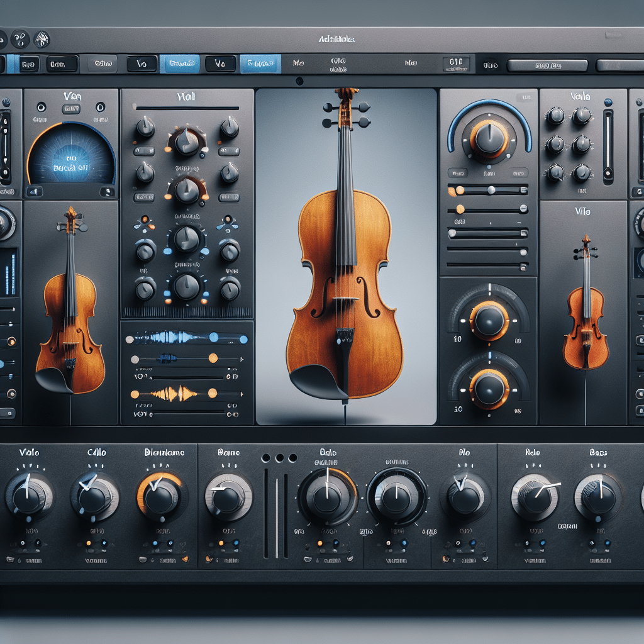Click the top-left knob in the Viol panel
Screen dimensions: 644x644
coord(145,127)
